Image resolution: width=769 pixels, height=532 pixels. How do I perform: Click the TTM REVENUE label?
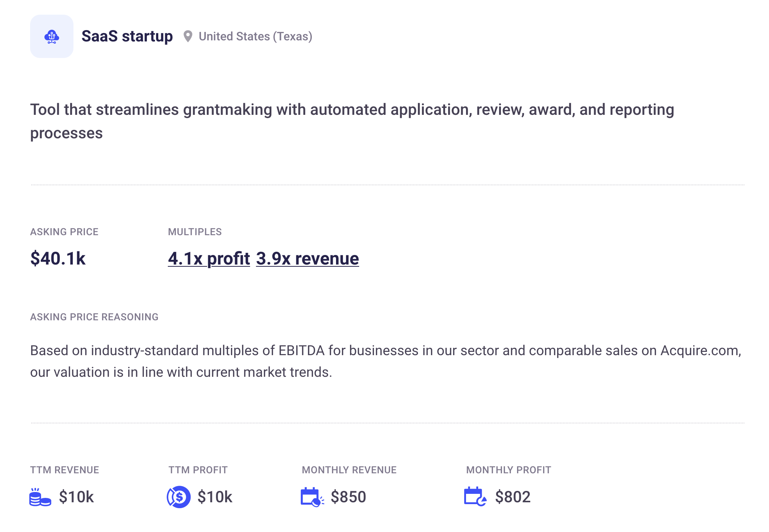65,470
